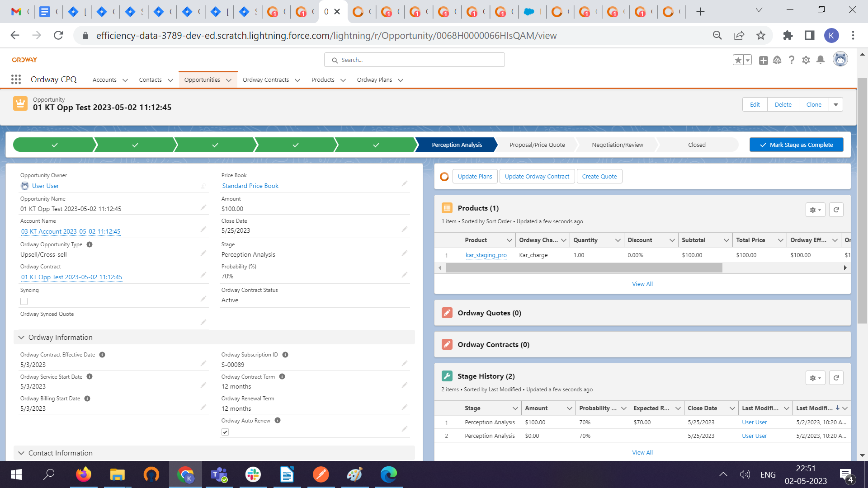Open the Ordway Plans dropdown chevron

click(x=401, y=80)
